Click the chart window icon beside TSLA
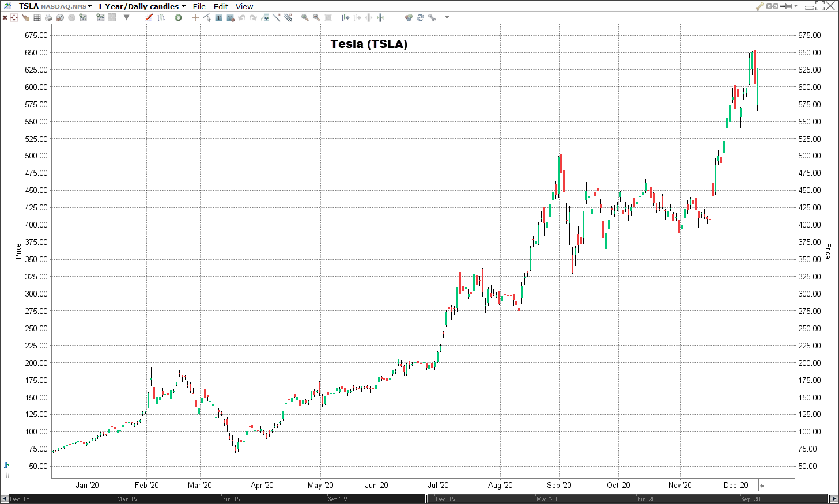 point(7,6)
